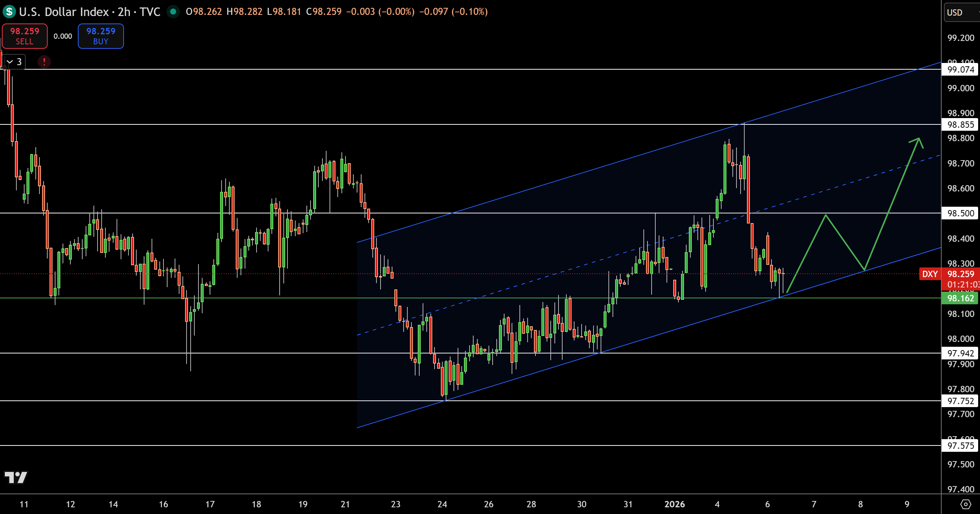Click the red DXY symbol price tag
Image resolution: width=980 pixels, height=514 pixels.
(930, 274)
